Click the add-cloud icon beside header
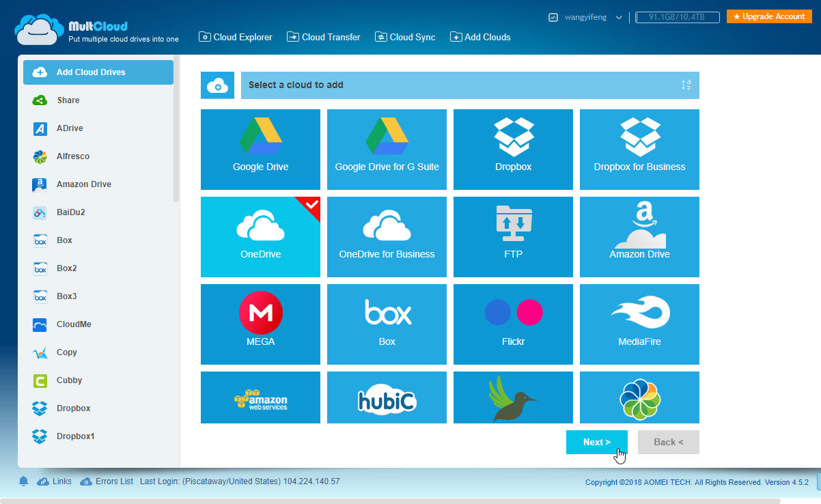The image size is (821, 504). (217, 85)
